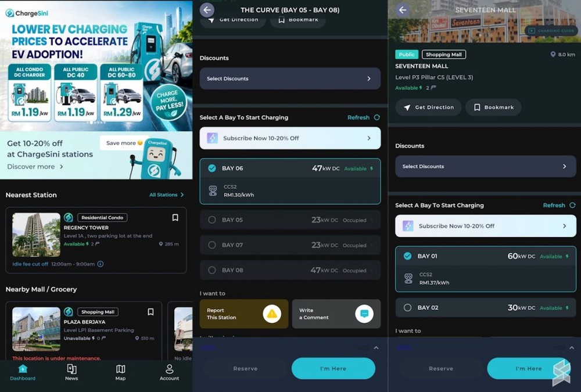Expand bottom panel chevron in The Curve
This screenshot has width=581, height=392.
[x=376, y=347]
